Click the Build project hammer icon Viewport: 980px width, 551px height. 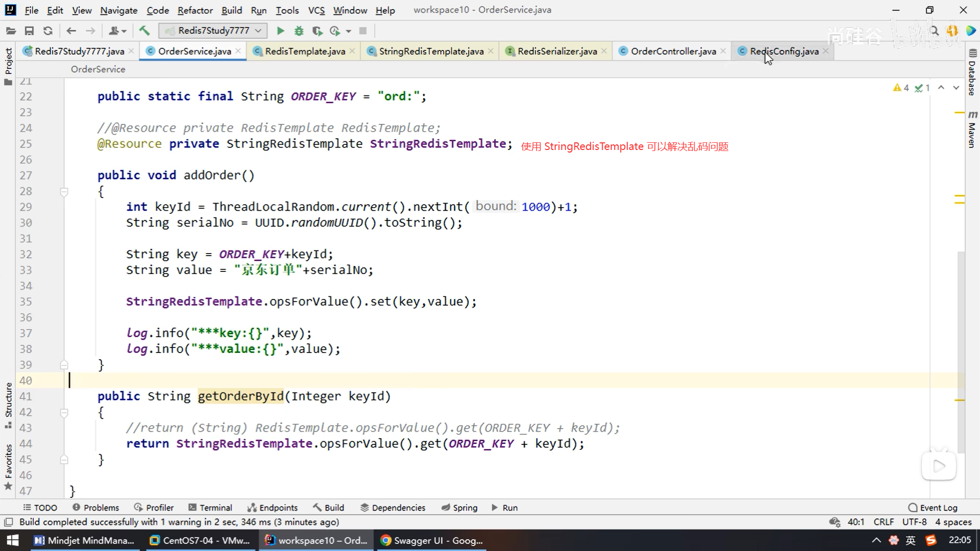click(x=144, y=31)
